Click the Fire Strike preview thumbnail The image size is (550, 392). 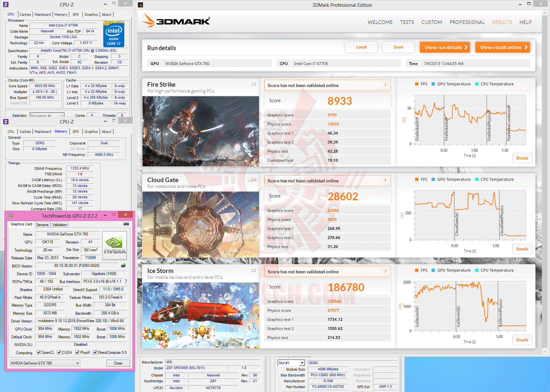(201, 131)
